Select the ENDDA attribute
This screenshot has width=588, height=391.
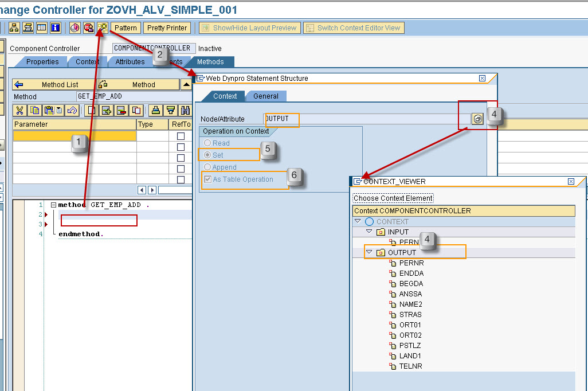[411, 273]
